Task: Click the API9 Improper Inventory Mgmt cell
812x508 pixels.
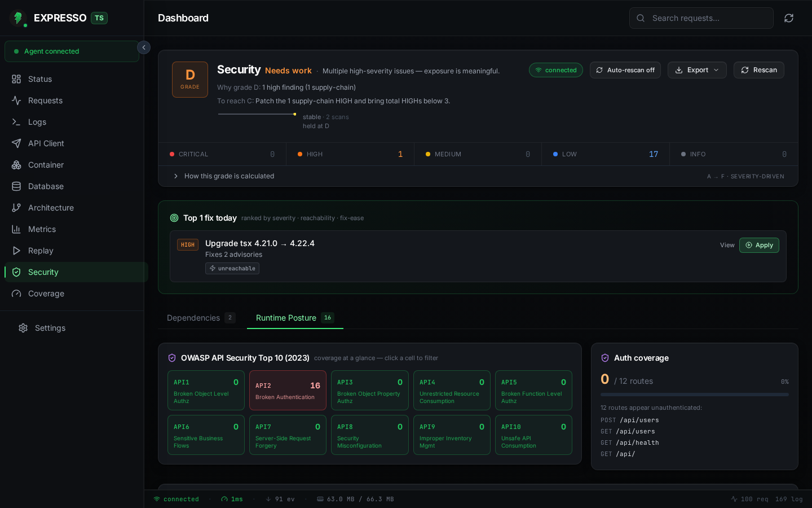Action: [x=452, y=435]
